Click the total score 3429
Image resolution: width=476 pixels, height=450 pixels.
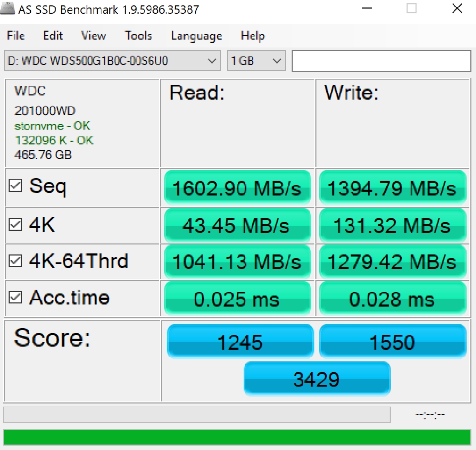point(317,379)
